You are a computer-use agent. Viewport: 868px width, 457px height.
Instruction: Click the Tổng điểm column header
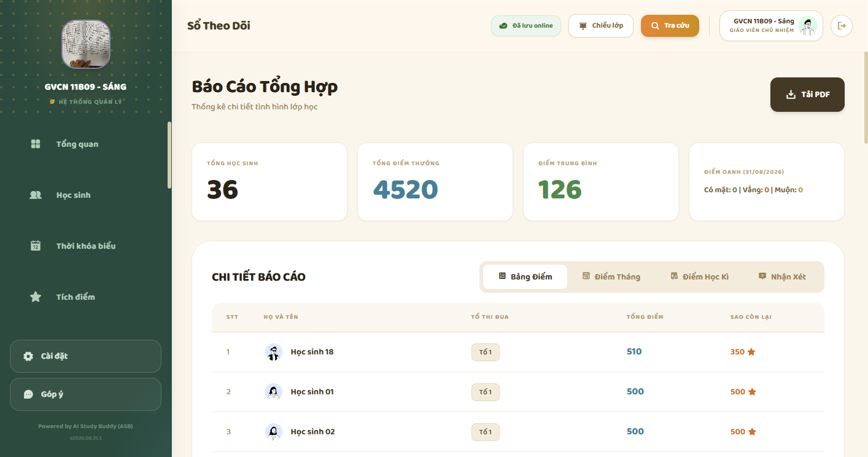coord(645,317)
